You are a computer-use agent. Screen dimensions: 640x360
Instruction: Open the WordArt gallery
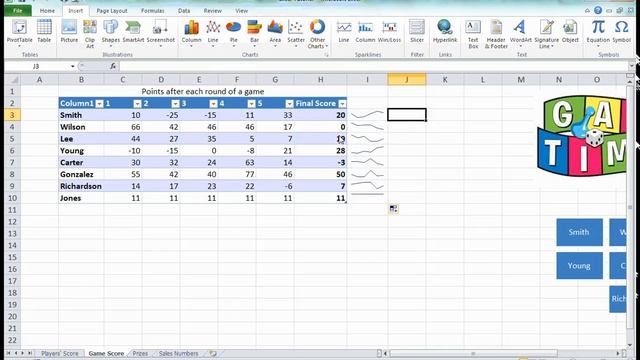(521, 33)
